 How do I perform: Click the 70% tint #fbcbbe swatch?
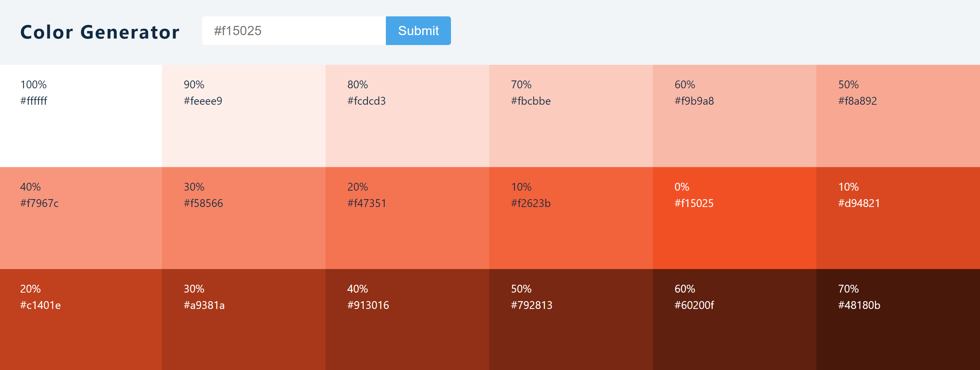571,116
